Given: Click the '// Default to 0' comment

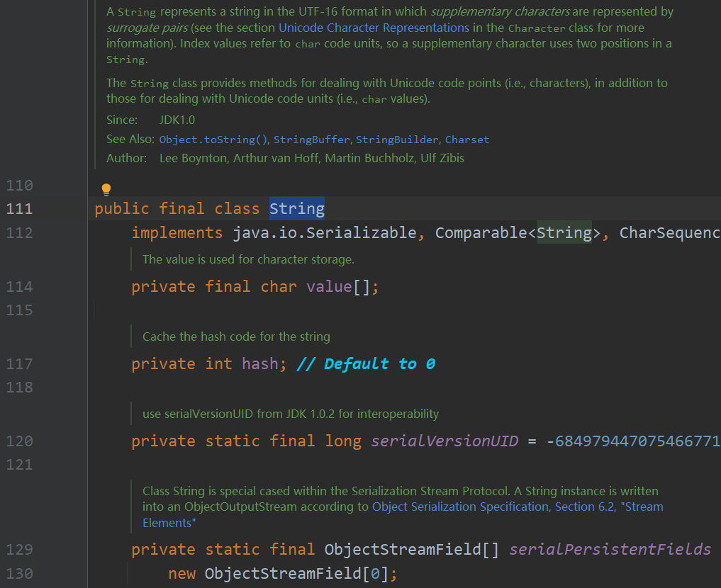Looking at the screenshot, I should pos(366,364).
